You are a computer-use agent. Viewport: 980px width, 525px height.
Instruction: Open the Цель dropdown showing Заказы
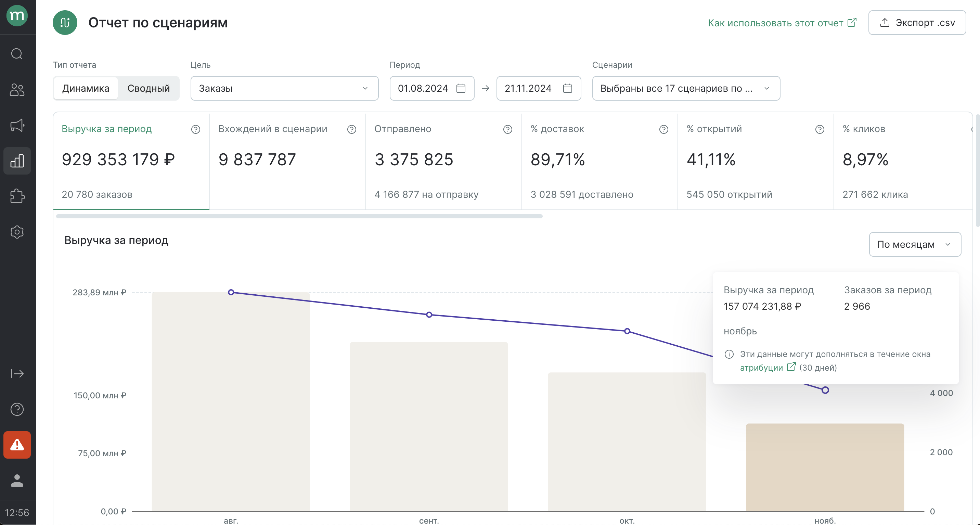pyautogui.click(x=285, y=88)
